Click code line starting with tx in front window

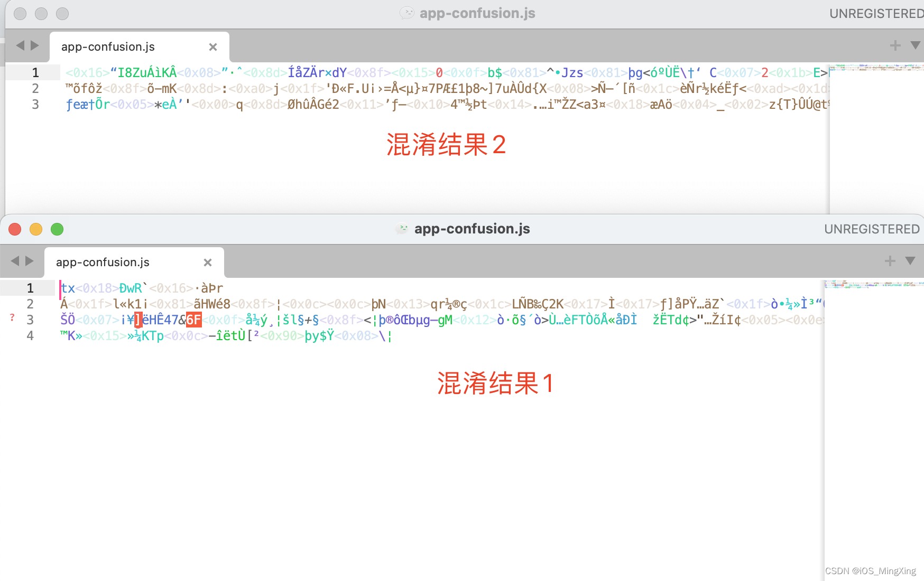[x=142, y=288]
